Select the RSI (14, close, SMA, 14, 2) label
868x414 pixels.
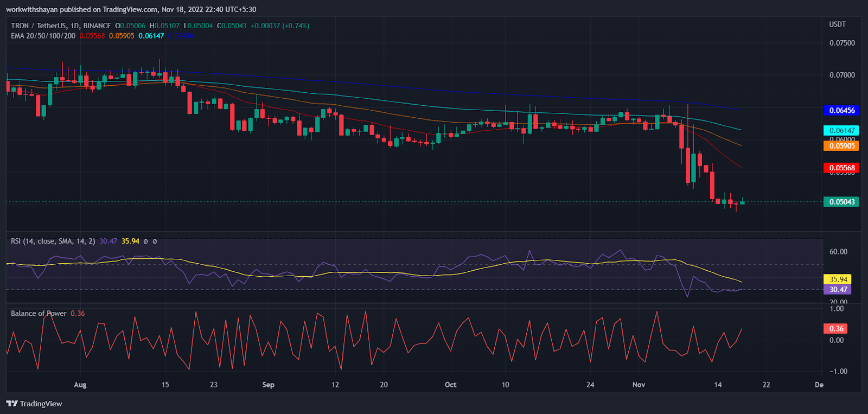53,241
